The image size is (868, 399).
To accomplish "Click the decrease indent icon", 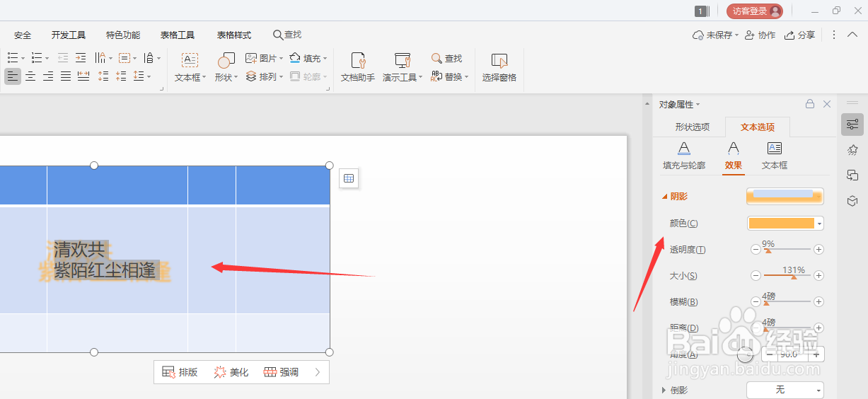I will [x=63, y=58].
